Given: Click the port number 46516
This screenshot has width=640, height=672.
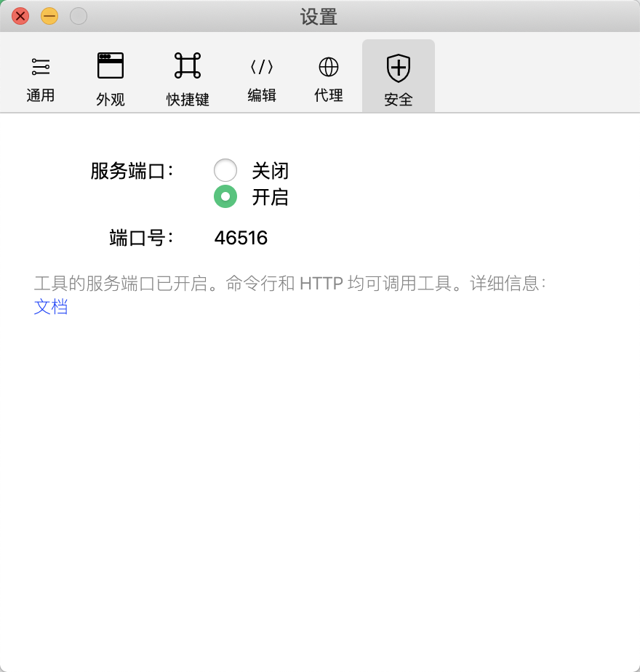Looking at the screenshot, I should pos(241,238).
